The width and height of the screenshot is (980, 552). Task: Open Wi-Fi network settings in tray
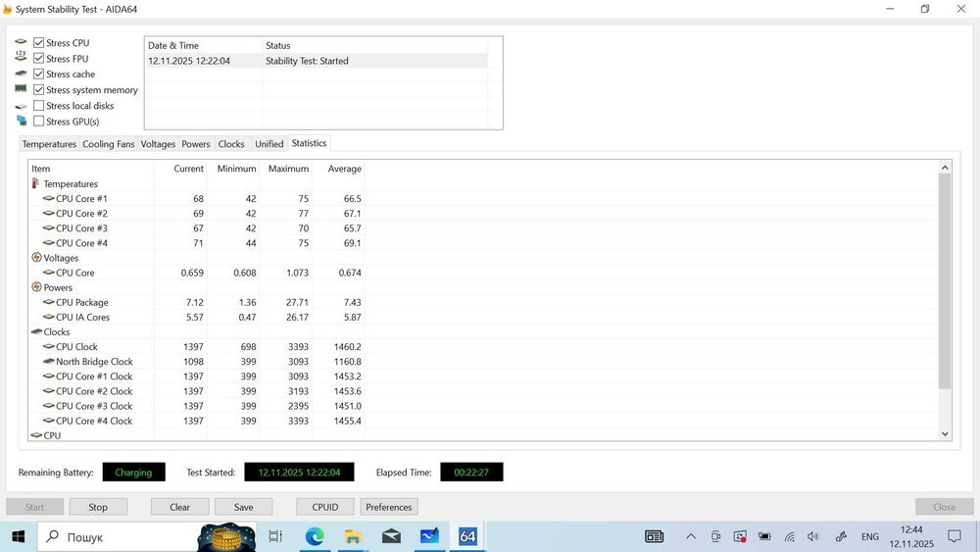tap(789, 536)
